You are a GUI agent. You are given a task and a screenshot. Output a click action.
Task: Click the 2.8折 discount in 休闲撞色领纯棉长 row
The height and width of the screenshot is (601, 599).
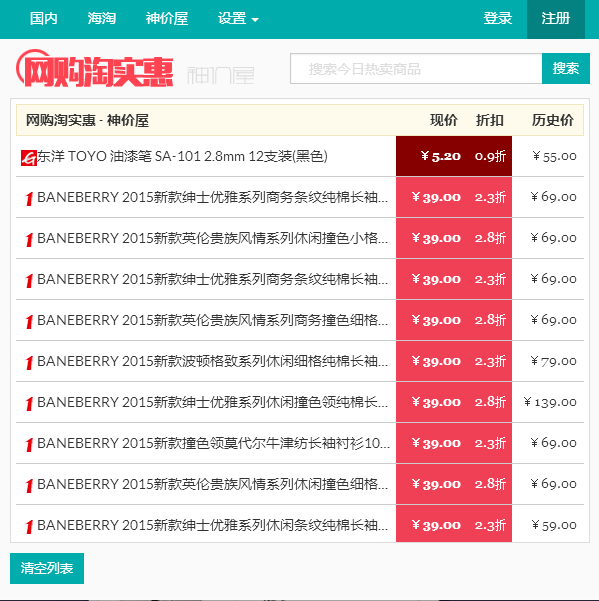coord(490,402)
